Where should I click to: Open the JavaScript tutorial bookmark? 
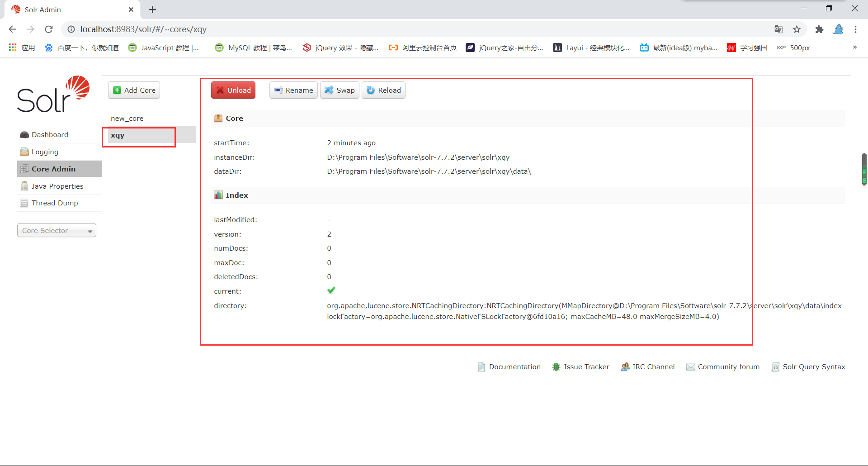(164, 48)
